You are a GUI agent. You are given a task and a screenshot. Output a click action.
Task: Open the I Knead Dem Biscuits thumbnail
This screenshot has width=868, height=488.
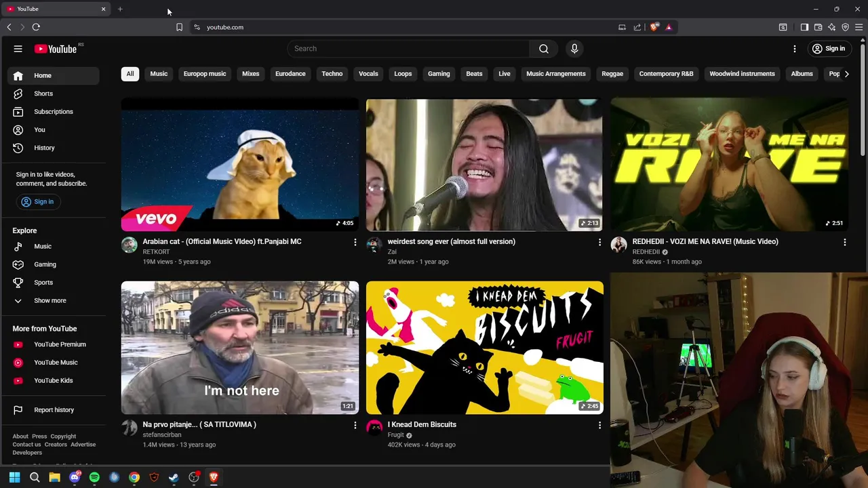[484, 348]
